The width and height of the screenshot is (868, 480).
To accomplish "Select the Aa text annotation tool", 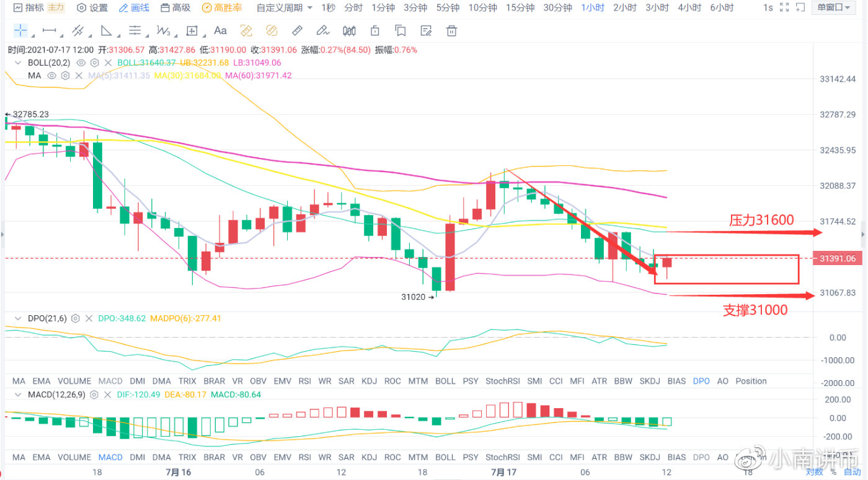I will [220, 30].
